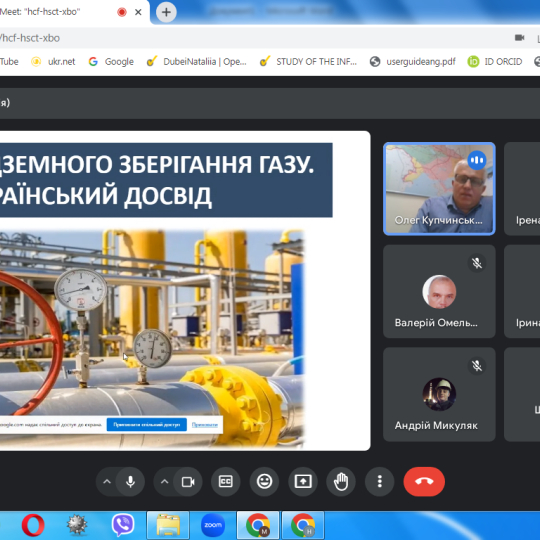Switch to Chrome profile H window
The height and width of the screenshot is (540, 540).
303,525
